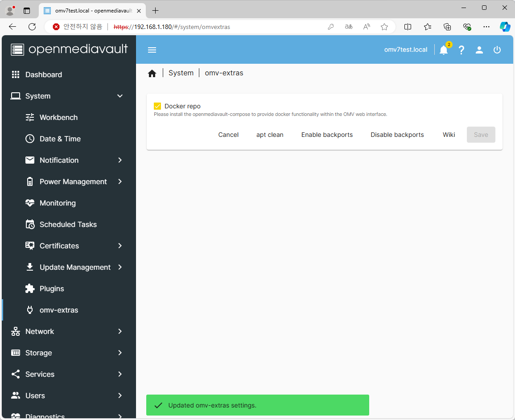Screen dimensions: 515x420
Task: Open Edge Copilot sidebar icon
Action: coord(505,27)
